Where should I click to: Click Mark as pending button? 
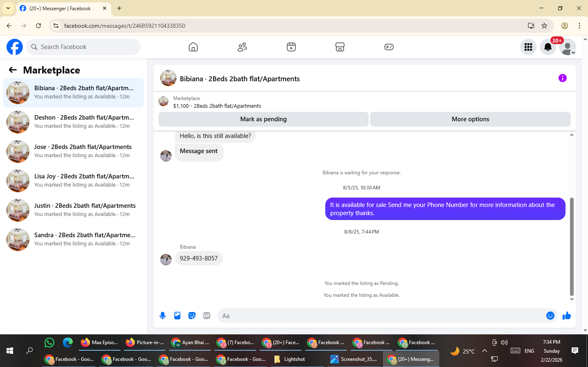(264, 119)
